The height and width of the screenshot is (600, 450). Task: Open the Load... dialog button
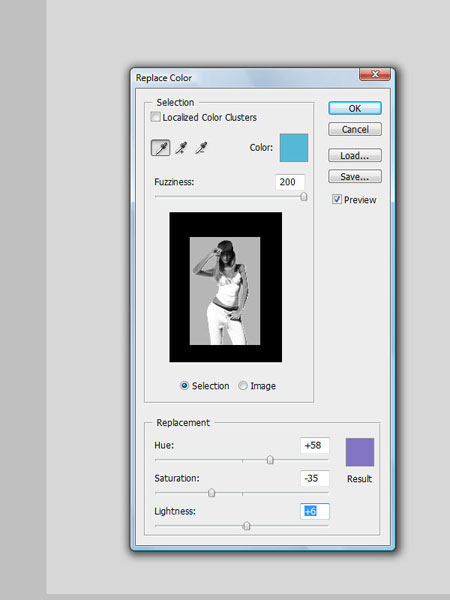[355, 155]
